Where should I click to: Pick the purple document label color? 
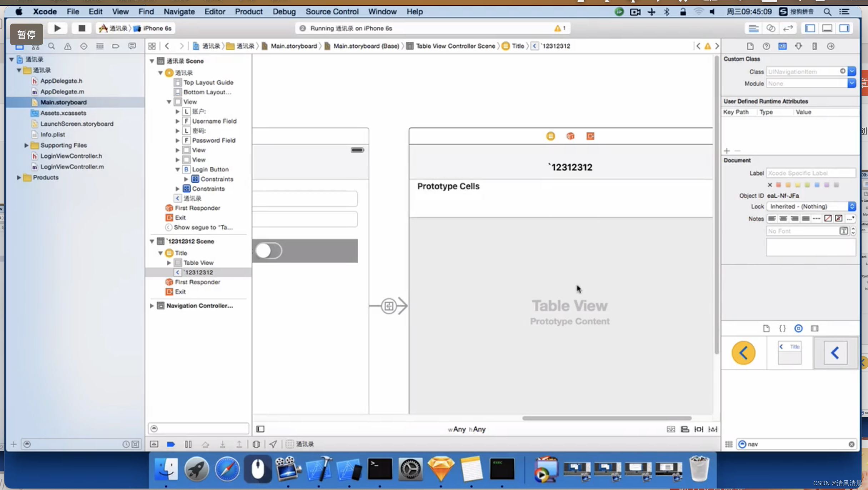click(x=827, y=185)
